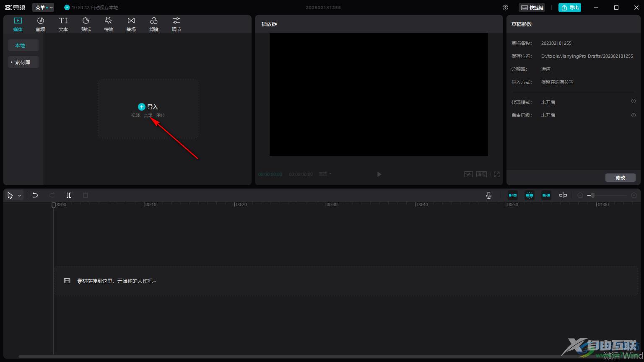Select the split clip tool
This screenshot has height=362, width=644.
(x=69, y=195)
